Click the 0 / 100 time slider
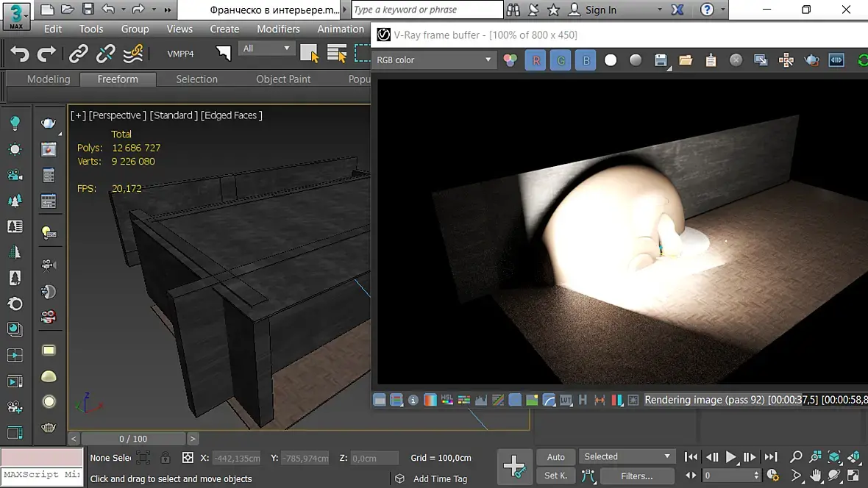 point(132,439)
